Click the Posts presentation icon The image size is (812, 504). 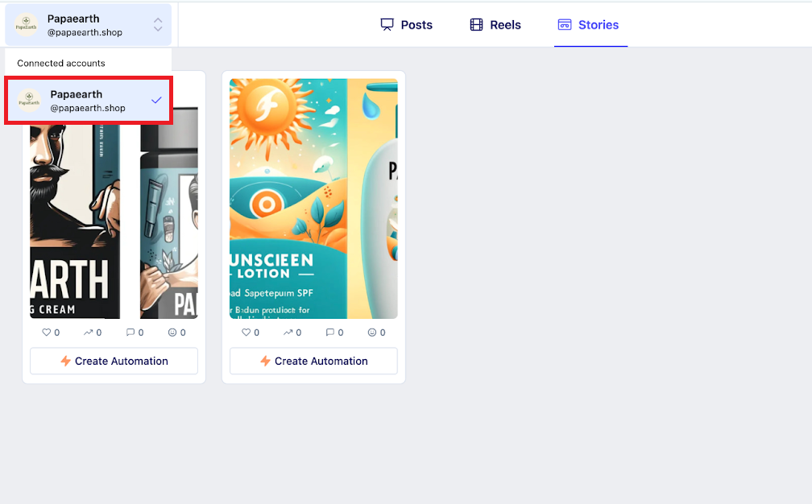coord(387,25)
